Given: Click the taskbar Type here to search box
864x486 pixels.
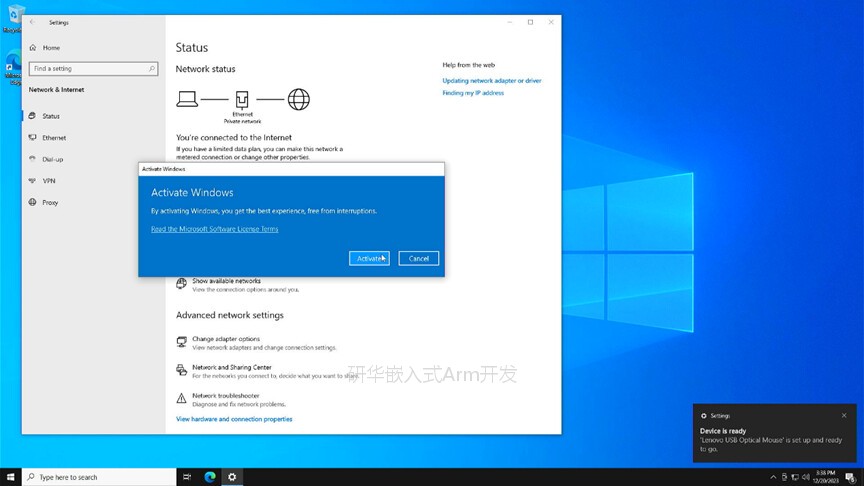Looking at the screenshot, I should tap(99, 477).
